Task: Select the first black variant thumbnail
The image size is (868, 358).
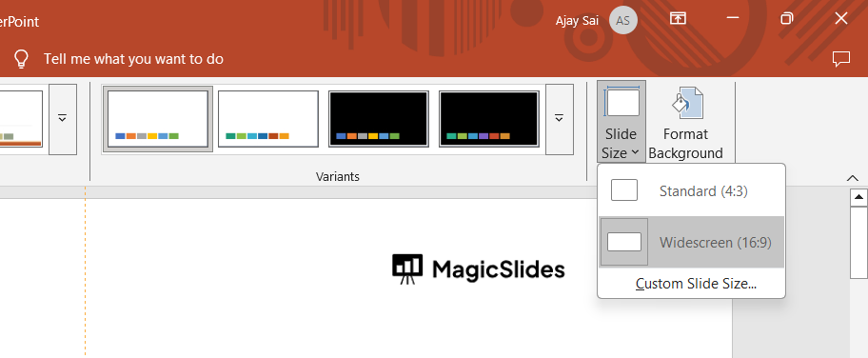Action: [x=379, y=119]
